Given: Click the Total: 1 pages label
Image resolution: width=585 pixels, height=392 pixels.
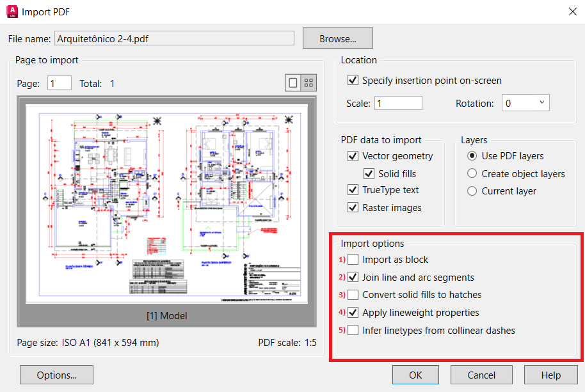Looking at the screenshot, I should 97,84.
